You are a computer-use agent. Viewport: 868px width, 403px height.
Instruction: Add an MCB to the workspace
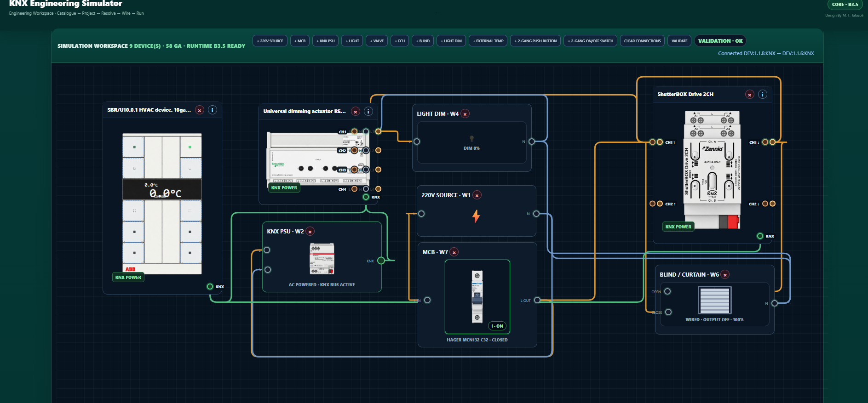coord(300,41)
